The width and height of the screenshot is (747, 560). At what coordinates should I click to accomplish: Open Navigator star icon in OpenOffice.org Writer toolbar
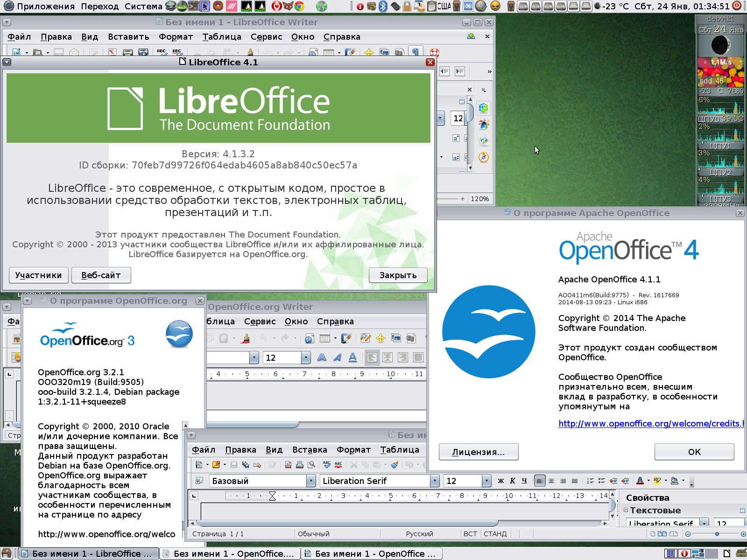[381, 338]
